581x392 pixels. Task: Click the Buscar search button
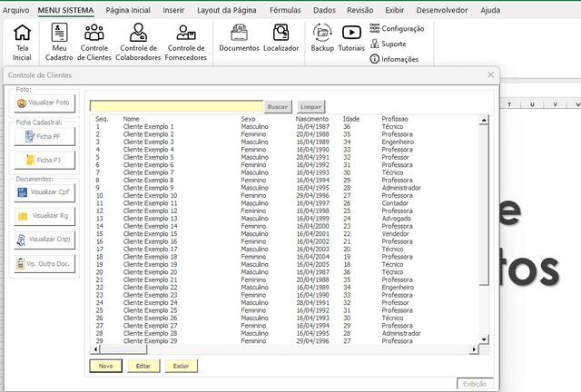point(278,107)
